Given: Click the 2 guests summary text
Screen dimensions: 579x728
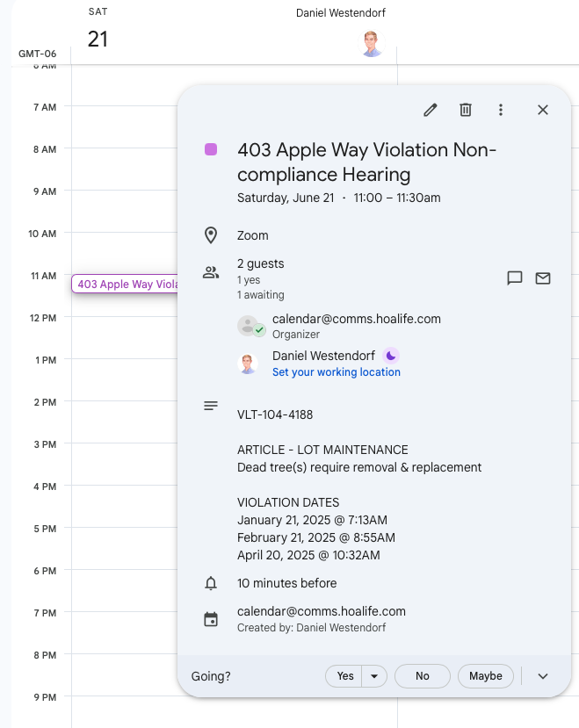Looking at the screenshot, I should [x=261, y=263].
